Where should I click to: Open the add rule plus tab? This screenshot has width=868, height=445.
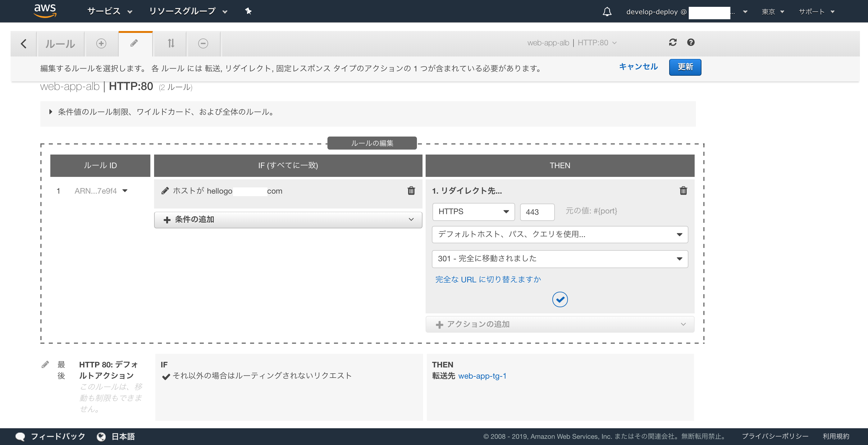[x=101, y=43]
